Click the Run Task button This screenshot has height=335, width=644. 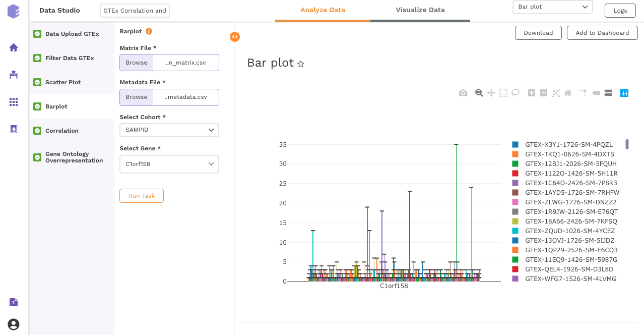141,196
